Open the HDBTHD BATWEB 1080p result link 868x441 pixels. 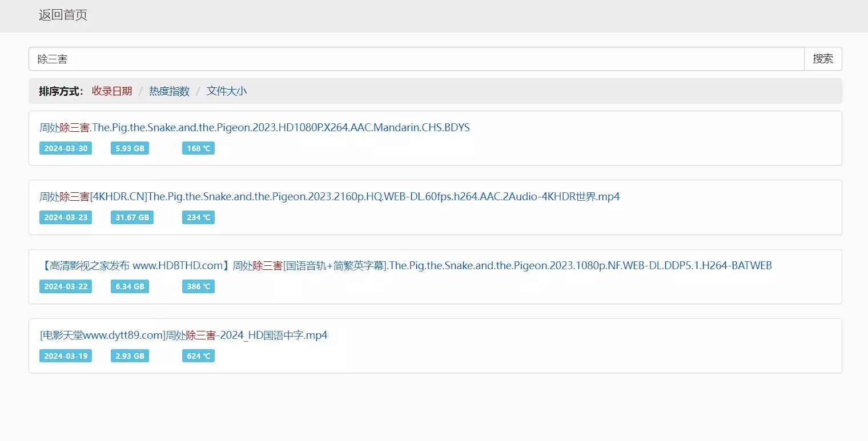[x=405, y=266]
